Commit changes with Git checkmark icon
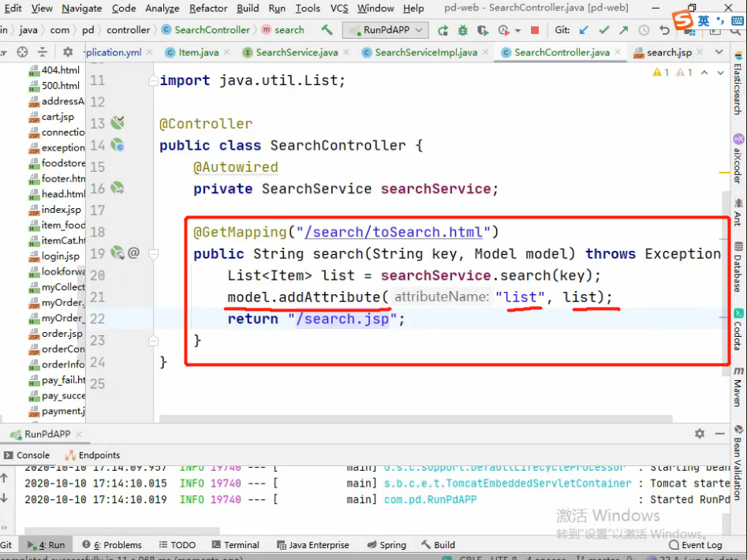Viewport: 747px width, 560px height. pyautogui.click(x=604, y=30)
